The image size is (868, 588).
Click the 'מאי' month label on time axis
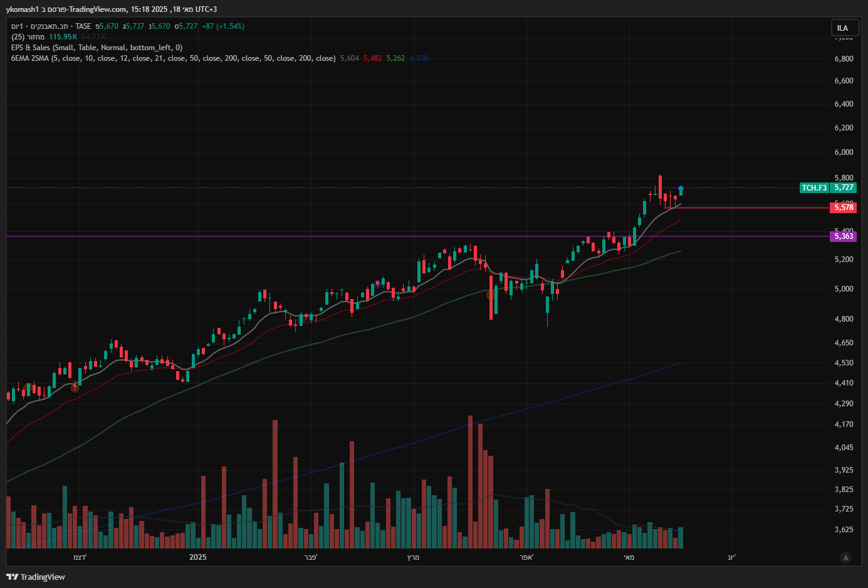[x=629, y=557]
